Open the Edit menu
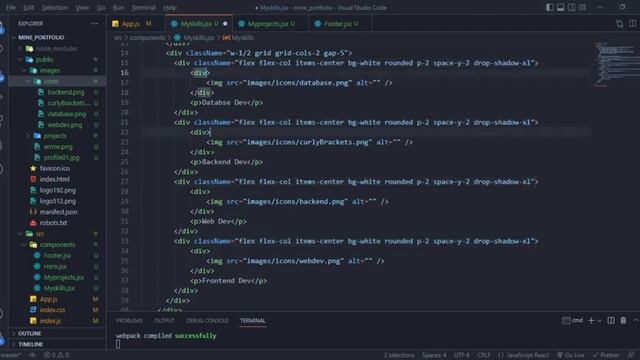 [29, 7]
